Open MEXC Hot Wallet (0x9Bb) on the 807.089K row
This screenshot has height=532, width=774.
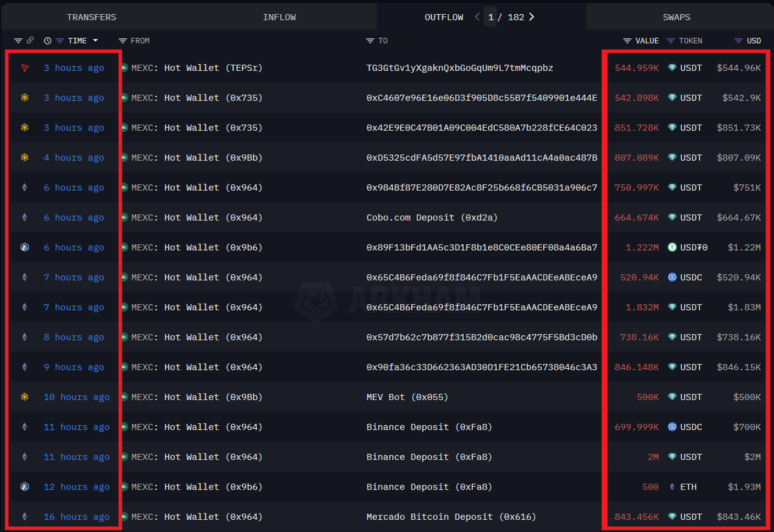[197, 157]
